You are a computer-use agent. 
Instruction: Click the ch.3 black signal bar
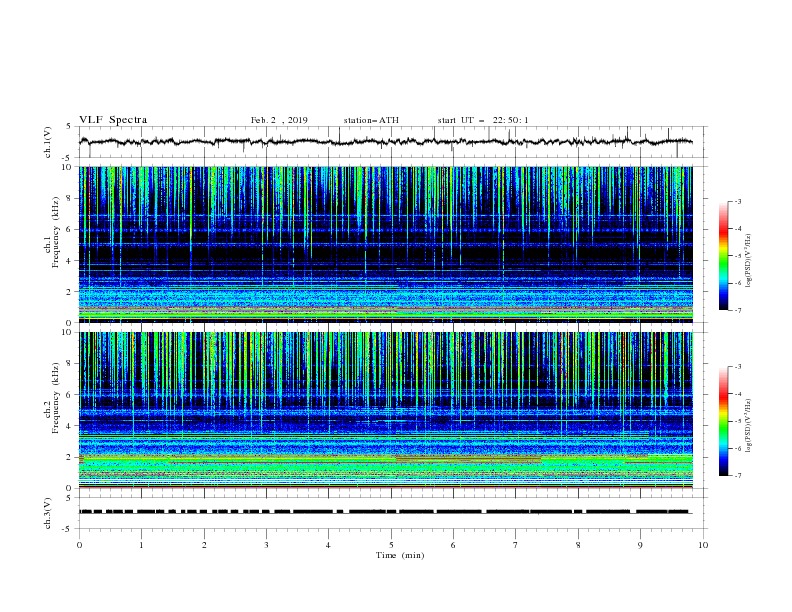[x=384, y=512]
